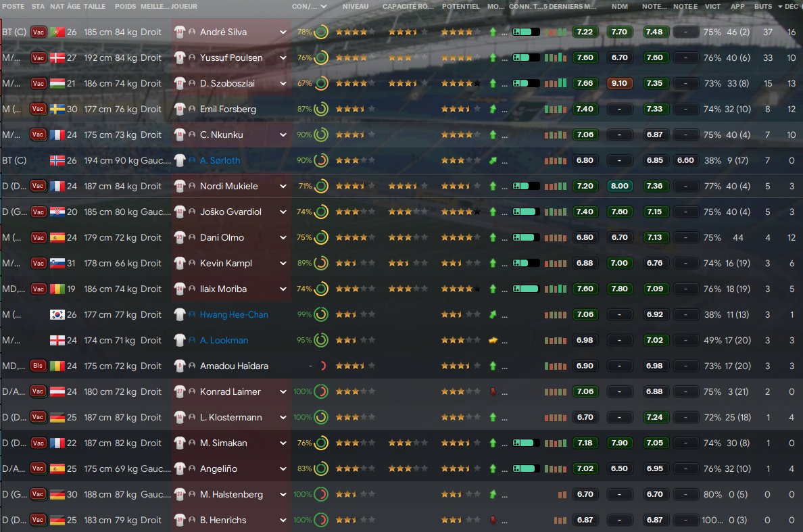
Task: Sort by the NIVEAU column header
Action: point(356,7)
